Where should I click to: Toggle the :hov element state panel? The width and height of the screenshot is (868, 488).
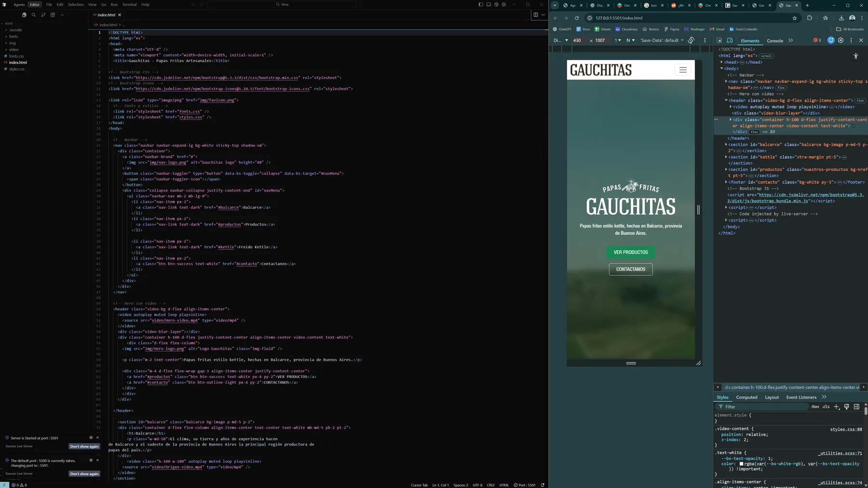click(815, 407)
